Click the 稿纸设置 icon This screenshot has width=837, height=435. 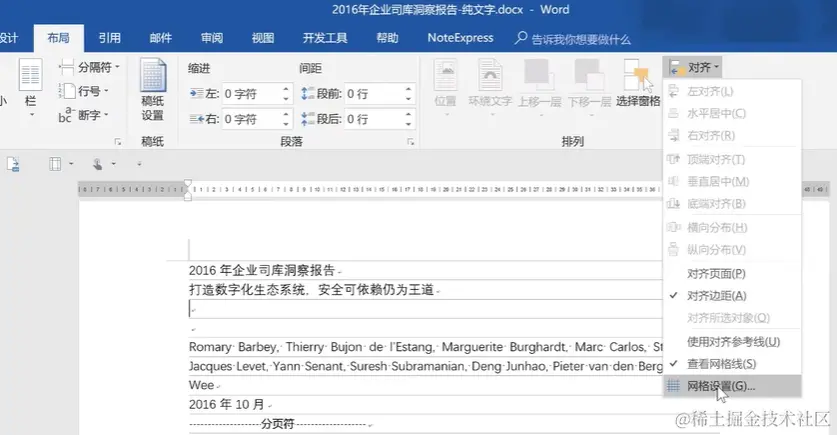(x=152, y=90)
